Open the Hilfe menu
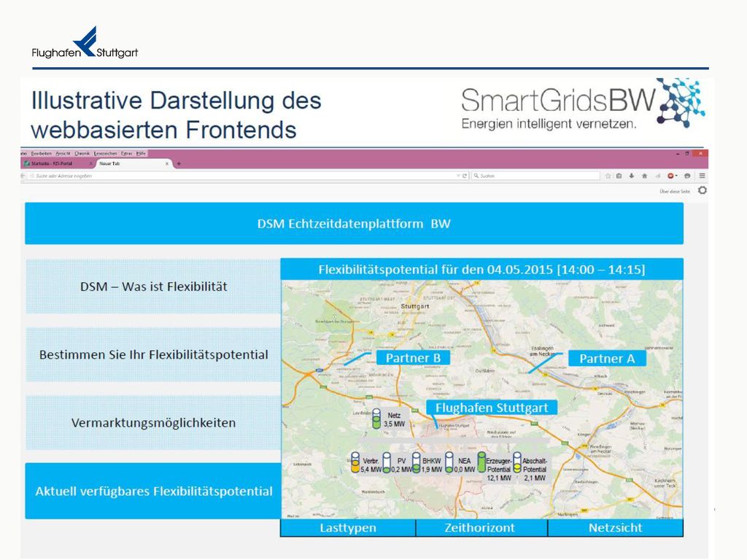 (141, 153)
